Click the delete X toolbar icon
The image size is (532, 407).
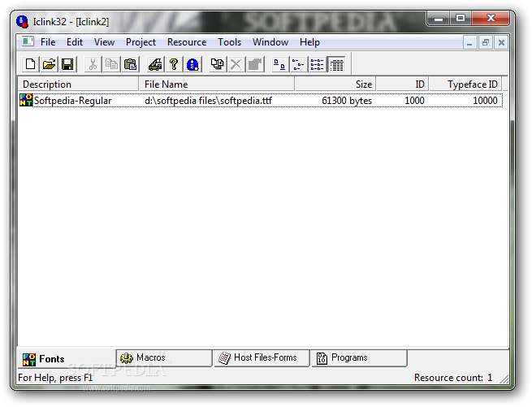(x=236, y=64)
